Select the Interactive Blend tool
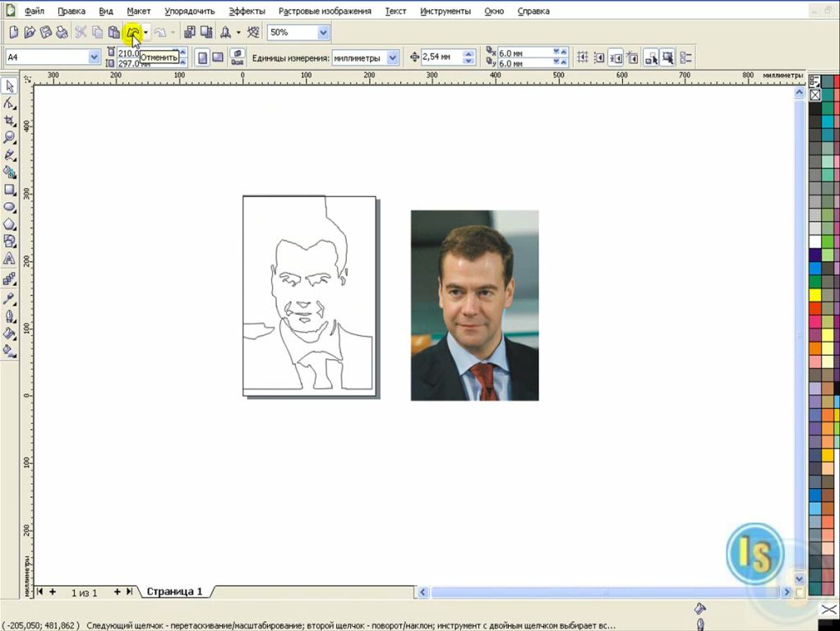840x631 pixels. (x=10, y=279)
